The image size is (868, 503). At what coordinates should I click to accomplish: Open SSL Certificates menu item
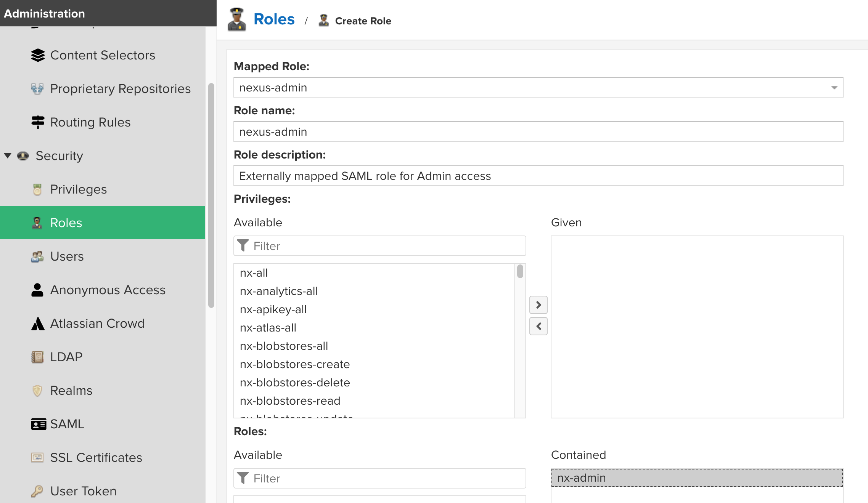96,458
